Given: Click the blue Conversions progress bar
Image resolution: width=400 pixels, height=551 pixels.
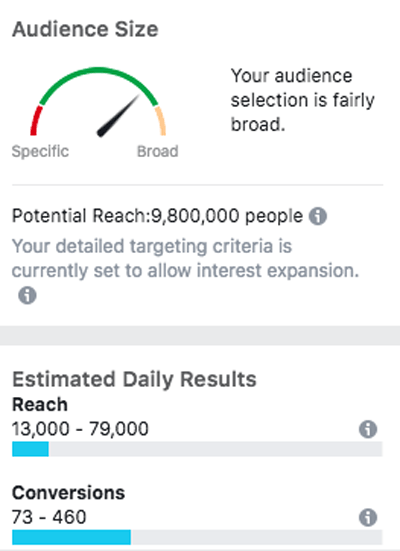Looking at the screenshot, I should pos(71,537).
